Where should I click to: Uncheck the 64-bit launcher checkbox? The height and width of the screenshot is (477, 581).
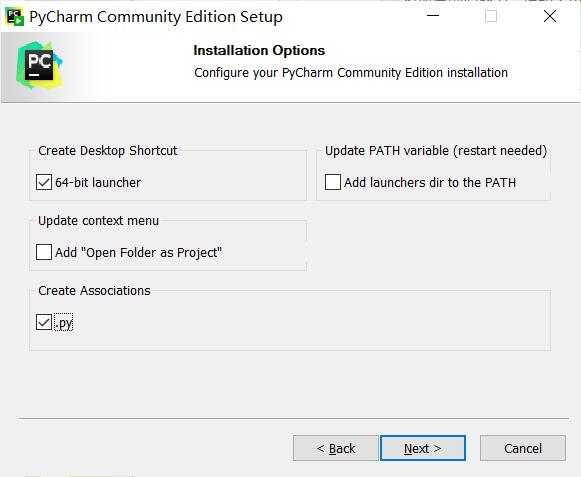point(44,182)
